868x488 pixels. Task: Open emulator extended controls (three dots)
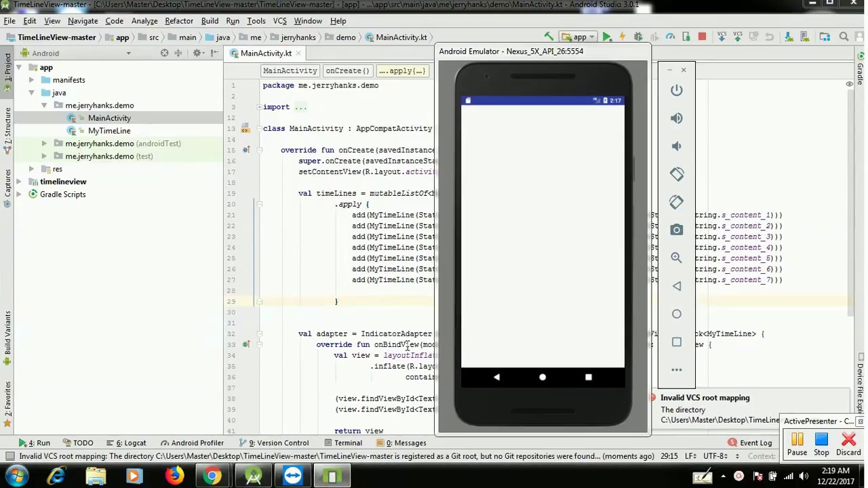click(677, 370)
